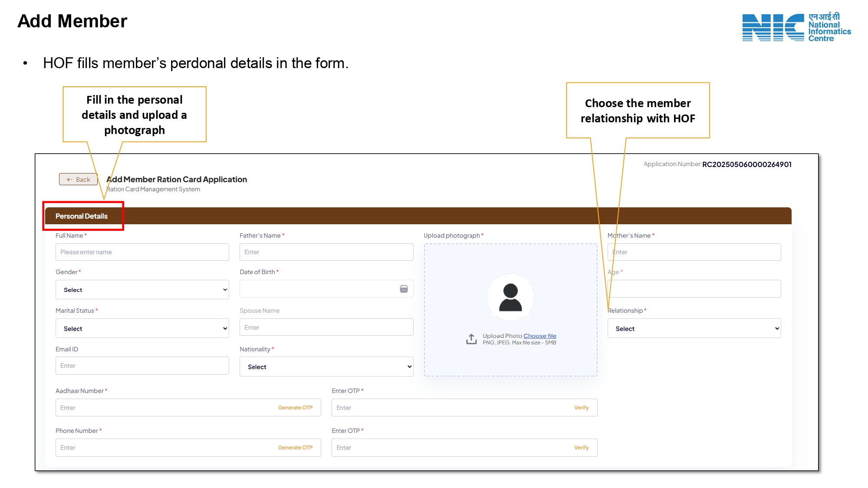Open the Choose file link
The width and height of the screenshot is (868, 488).
(540, 336)
